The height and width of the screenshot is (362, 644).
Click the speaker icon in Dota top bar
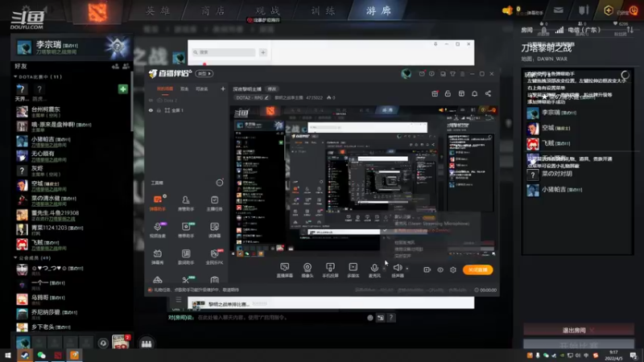tap(508, 10)
